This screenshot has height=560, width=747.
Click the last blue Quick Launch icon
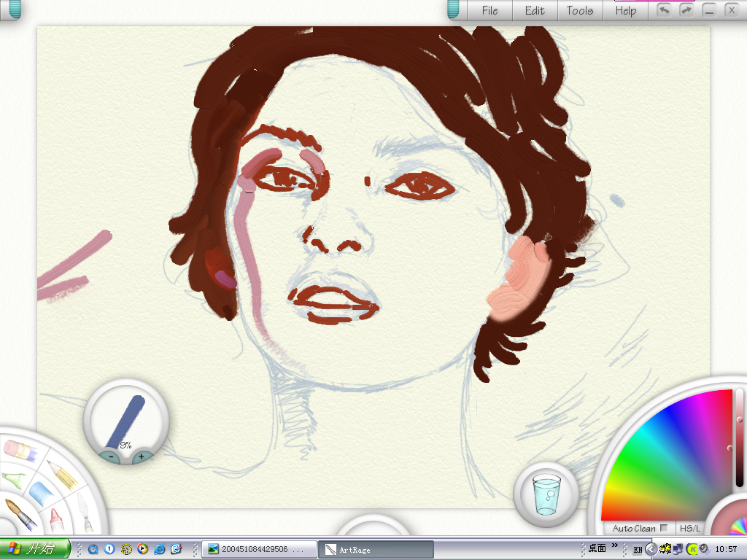(x=177, y=549)
